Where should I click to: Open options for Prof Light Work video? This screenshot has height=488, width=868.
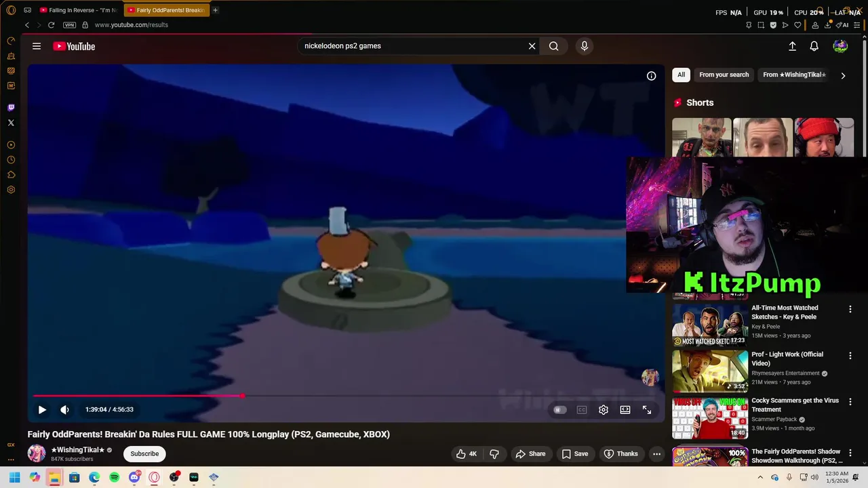850,355
